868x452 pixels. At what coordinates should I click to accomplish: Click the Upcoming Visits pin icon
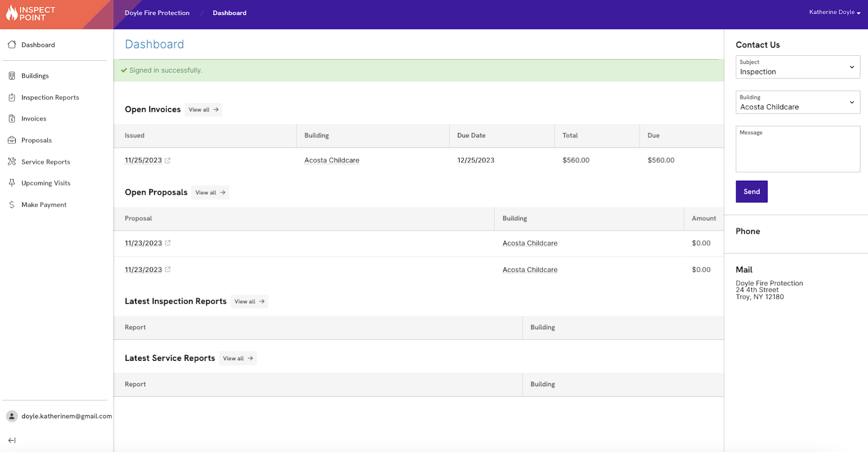(x=12, y=183)
